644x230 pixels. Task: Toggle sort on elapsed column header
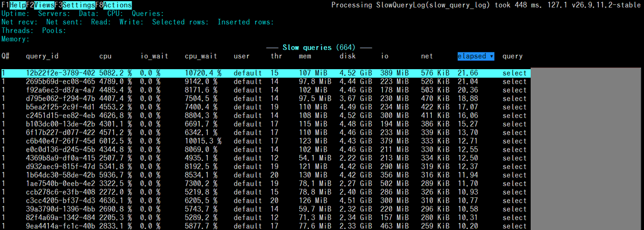(x=475, y=56)
